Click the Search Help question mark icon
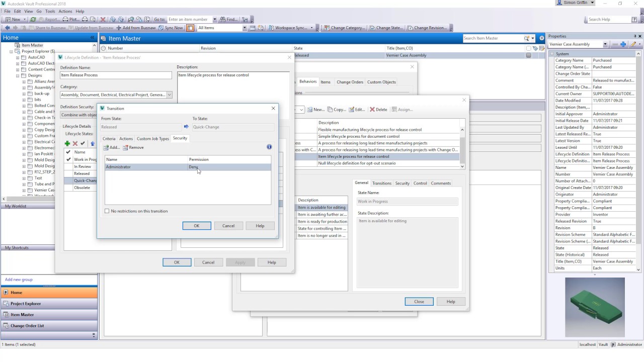The height and width of the screenshot is (362, 644). (x=634, y=20)
